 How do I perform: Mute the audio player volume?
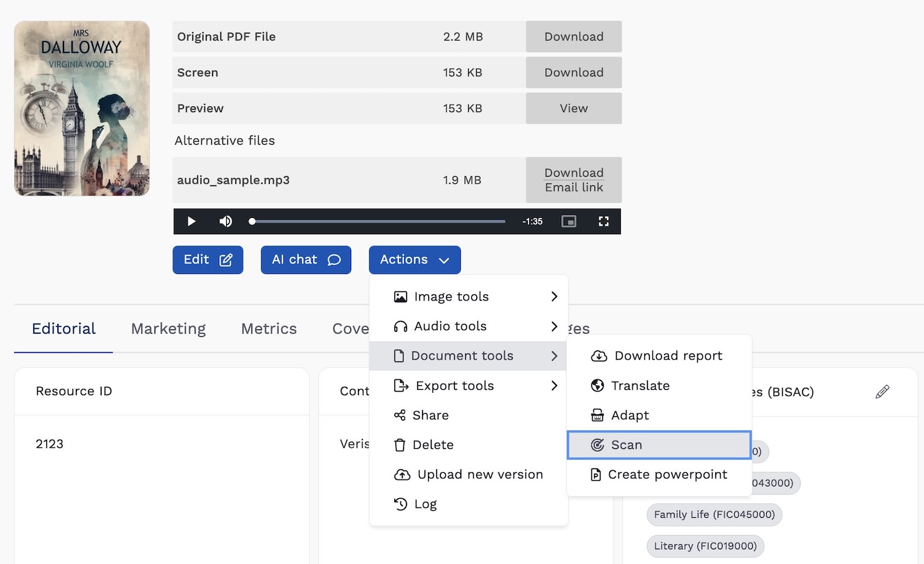[x=226, y=221]
